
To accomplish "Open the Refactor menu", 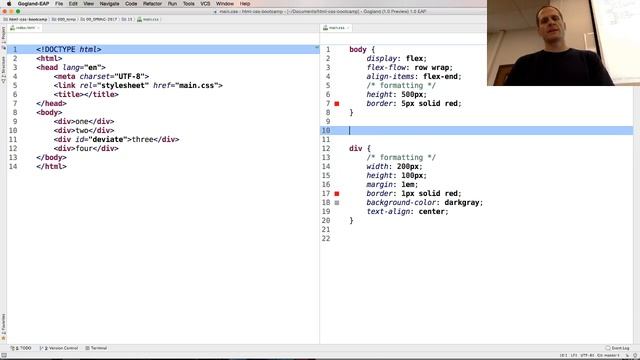I will 152,4.
